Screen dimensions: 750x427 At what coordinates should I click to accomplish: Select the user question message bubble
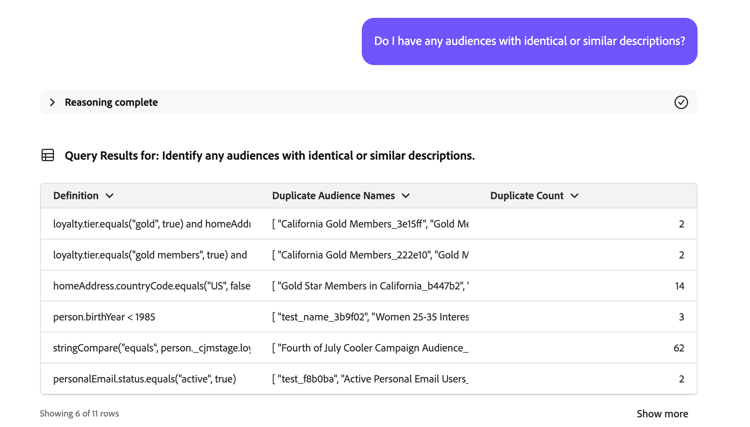(x=529, y=41)
